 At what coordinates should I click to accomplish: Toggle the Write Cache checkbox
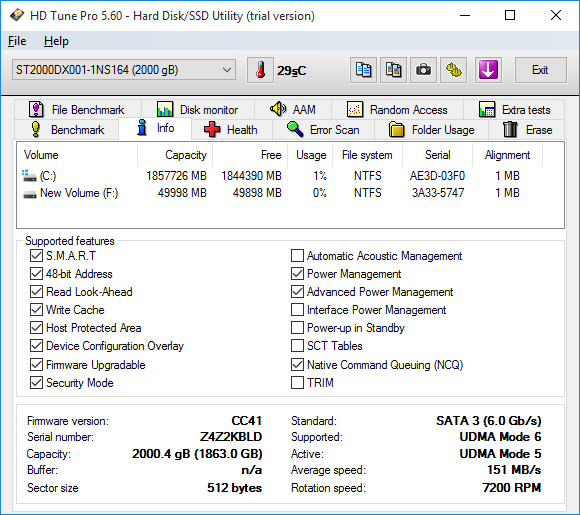click(36, 309)
